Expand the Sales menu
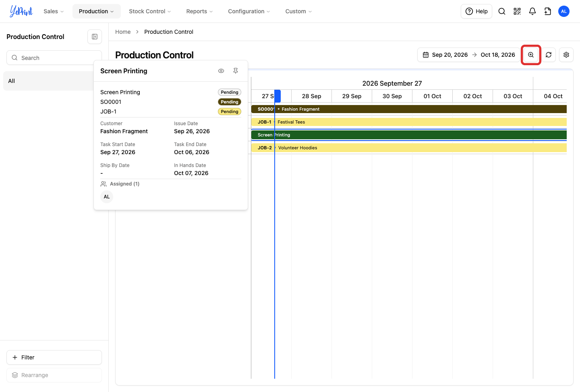Image resolution: width=580 pixels, height=392 pixels. point(54,11)
